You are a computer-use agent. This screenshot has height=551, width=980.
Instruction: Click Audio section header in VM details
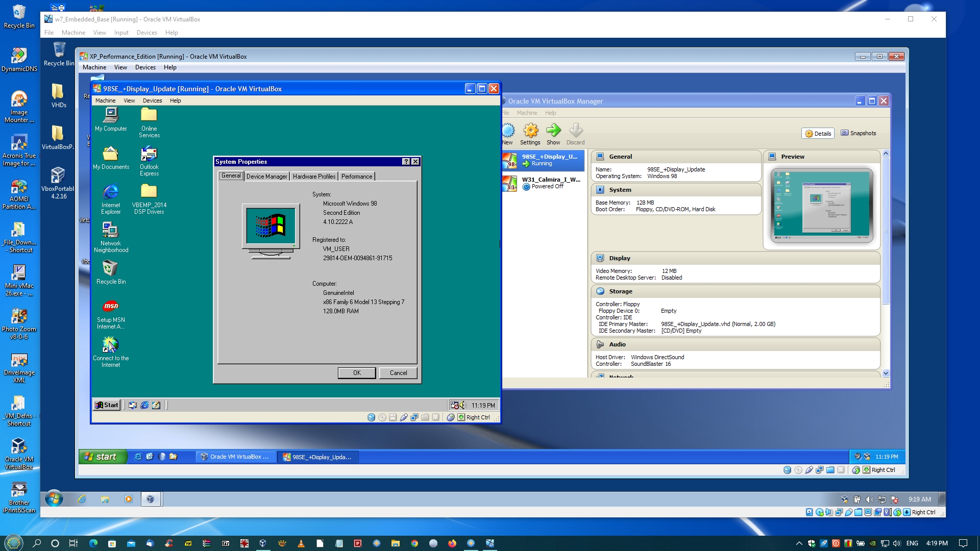coord(736,344)
